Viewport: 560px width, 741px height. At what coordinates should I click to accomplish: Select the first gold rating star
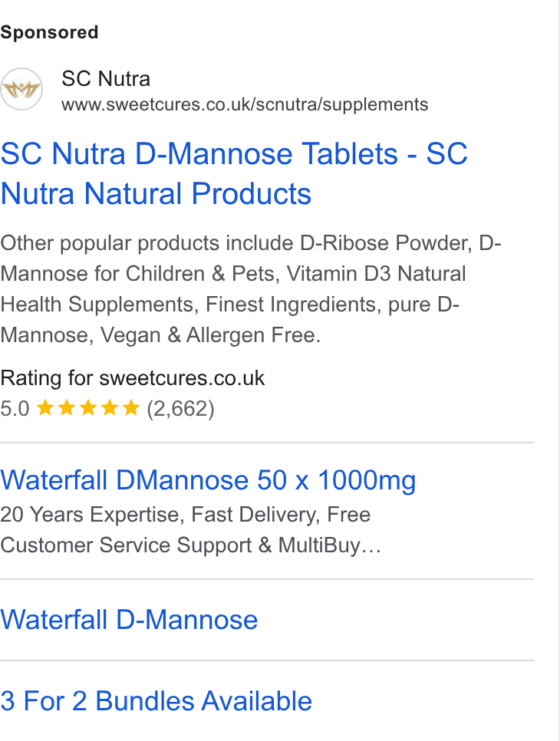(x=45, y=407)
